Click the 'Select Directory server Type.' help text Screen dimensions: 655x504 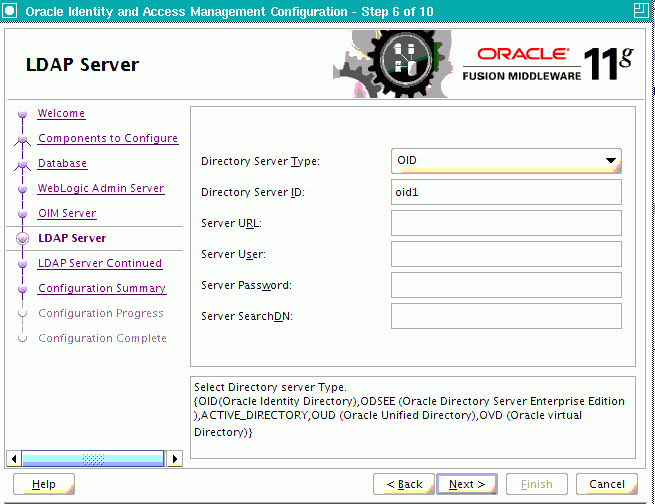pos(270,387)
